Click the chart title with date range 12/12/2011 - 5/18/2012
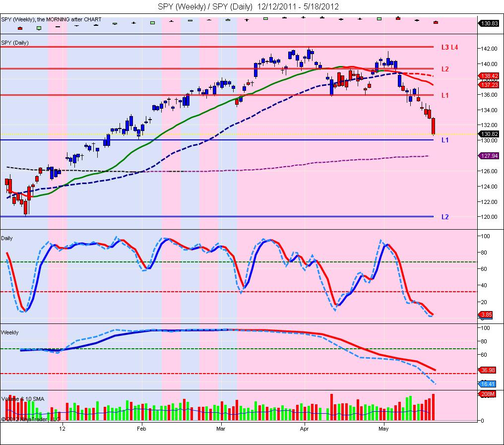 248,6
